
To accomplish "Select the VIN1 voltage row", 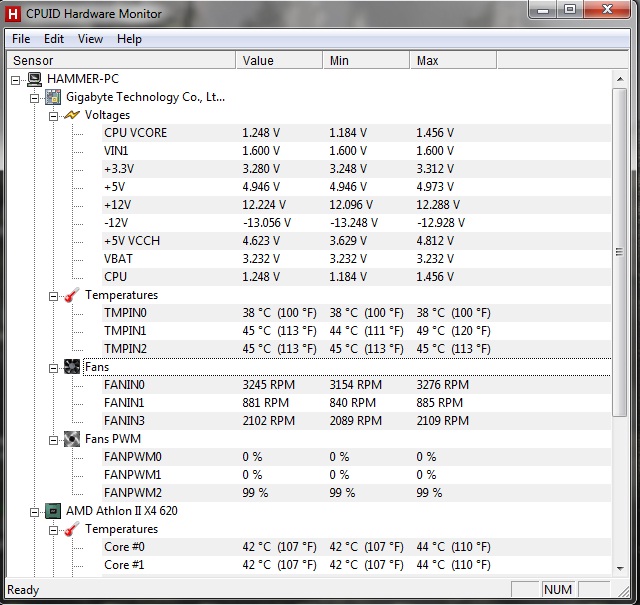I will pyautogui.click(x=356, y=151).
